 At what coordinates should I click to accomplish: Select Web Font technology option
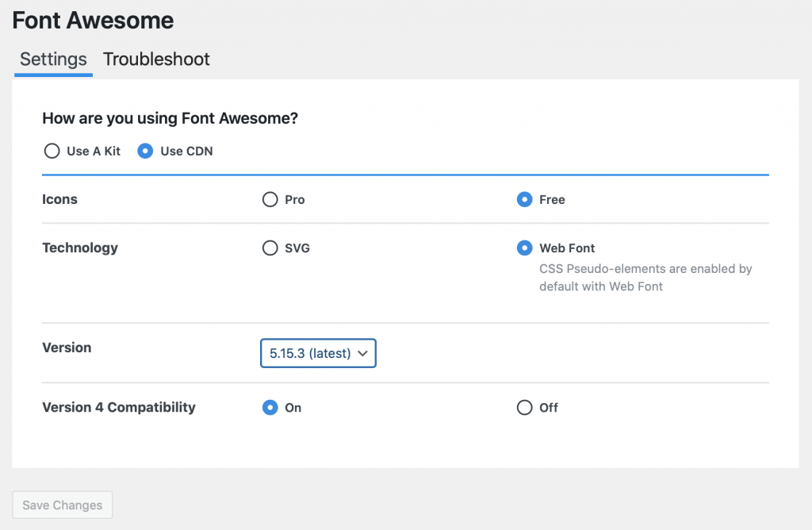pyautogui.click(x=525, y=248)
